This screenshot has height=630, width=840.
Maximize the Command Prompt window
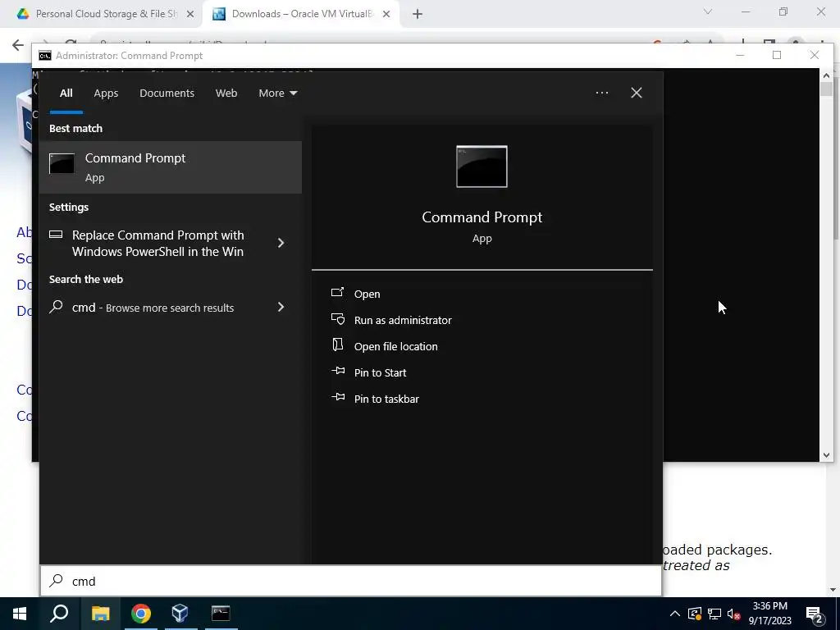[x=777, y=55]
